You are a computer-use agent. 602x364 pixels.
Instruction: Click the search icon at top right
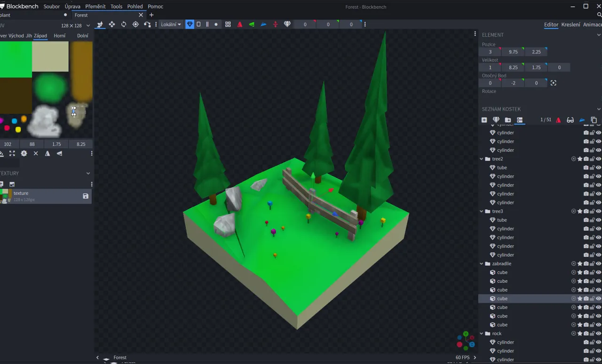(599, 15)
